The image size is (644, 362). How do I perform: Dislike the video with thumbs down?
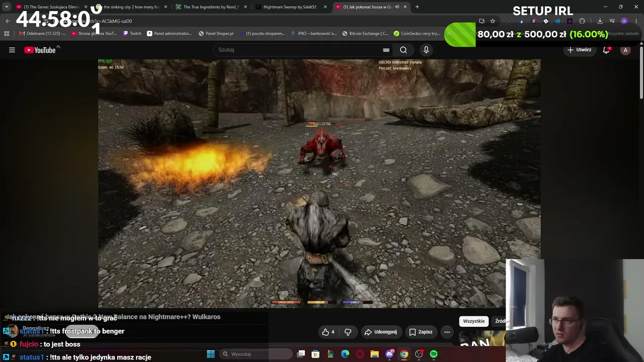348,332
